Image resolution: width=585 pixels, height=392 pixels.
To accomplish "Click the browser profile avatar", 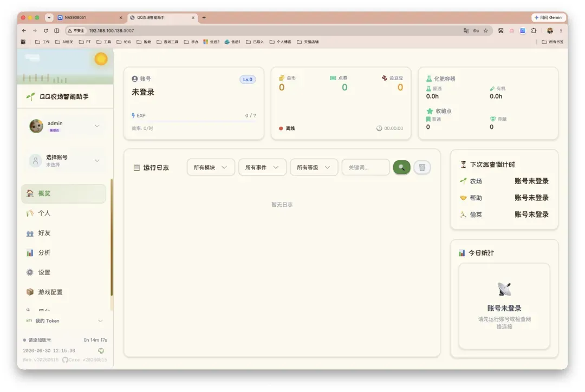I will 550,30.
